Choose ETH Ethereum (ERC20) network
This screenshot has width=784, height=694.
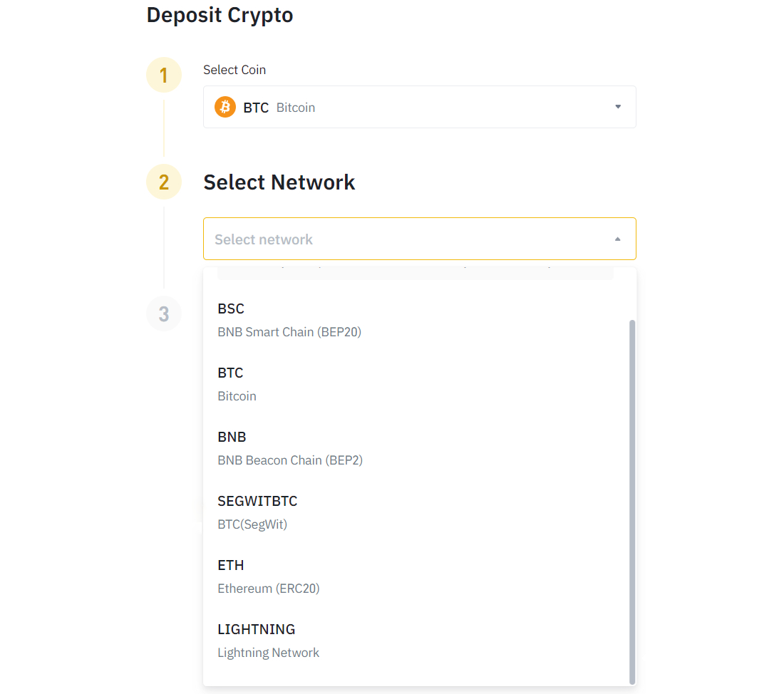coord(269,576)
